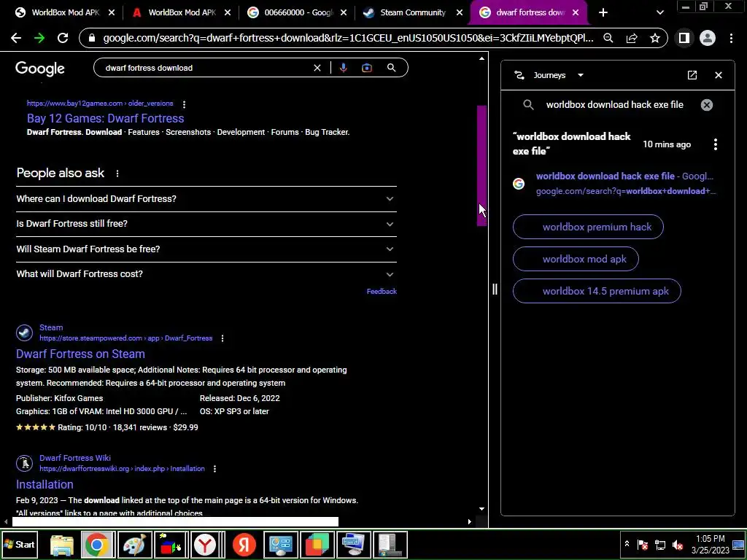The image size is (747, 560).
Task: Click the Feedback link
Action: 382,292
